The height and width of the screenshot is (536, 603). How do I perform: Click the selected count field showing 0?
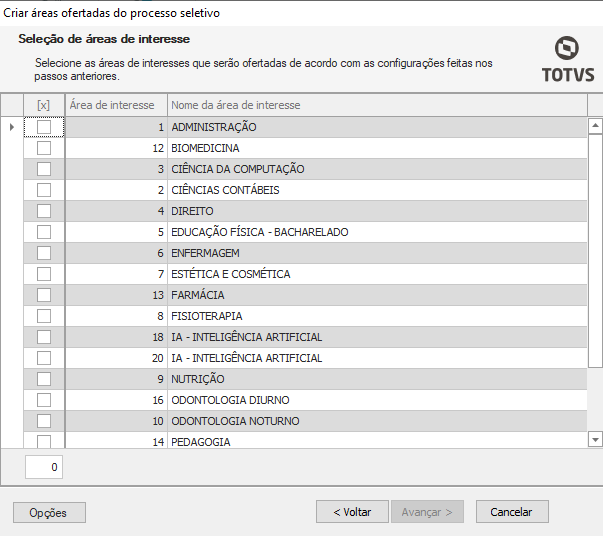(44, 466)
